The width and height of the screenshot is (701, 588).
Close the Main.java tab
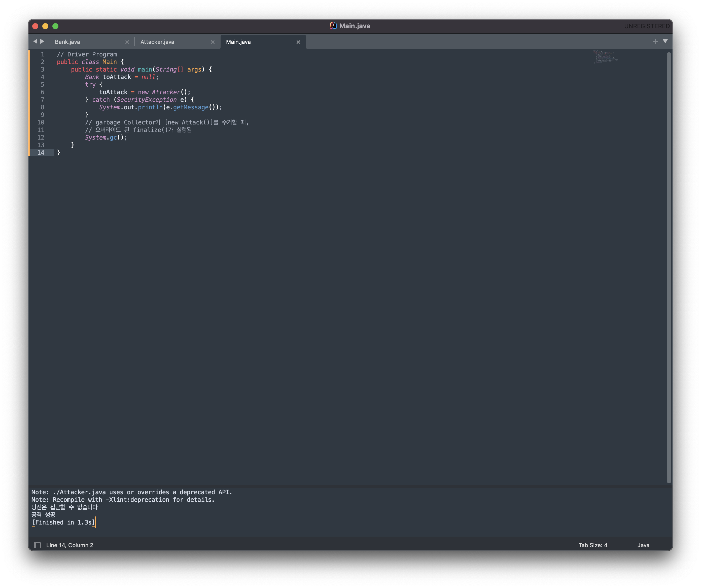point(298,42)
